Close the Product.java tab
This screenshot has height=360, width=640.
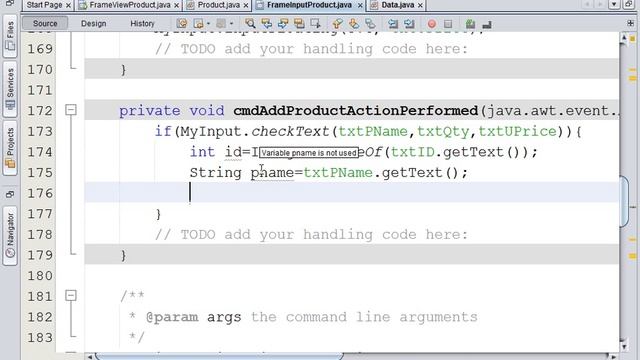(x=246, y=5)
